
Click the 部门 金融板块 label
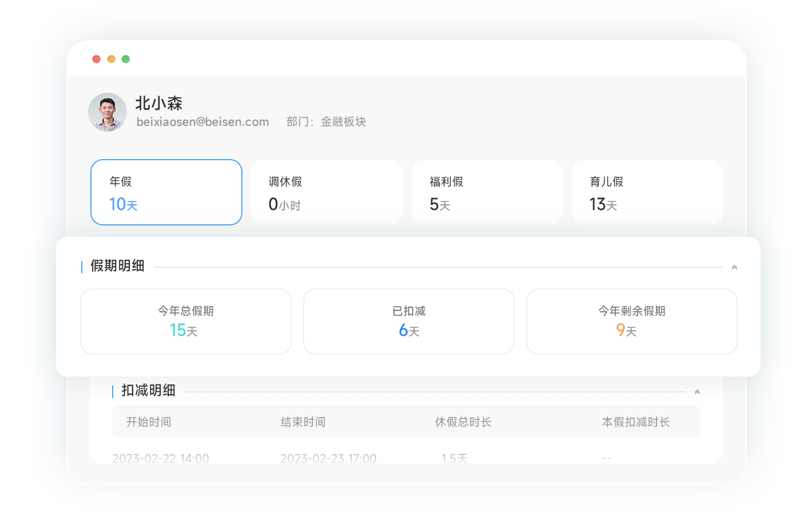click(x=326, y=122)
